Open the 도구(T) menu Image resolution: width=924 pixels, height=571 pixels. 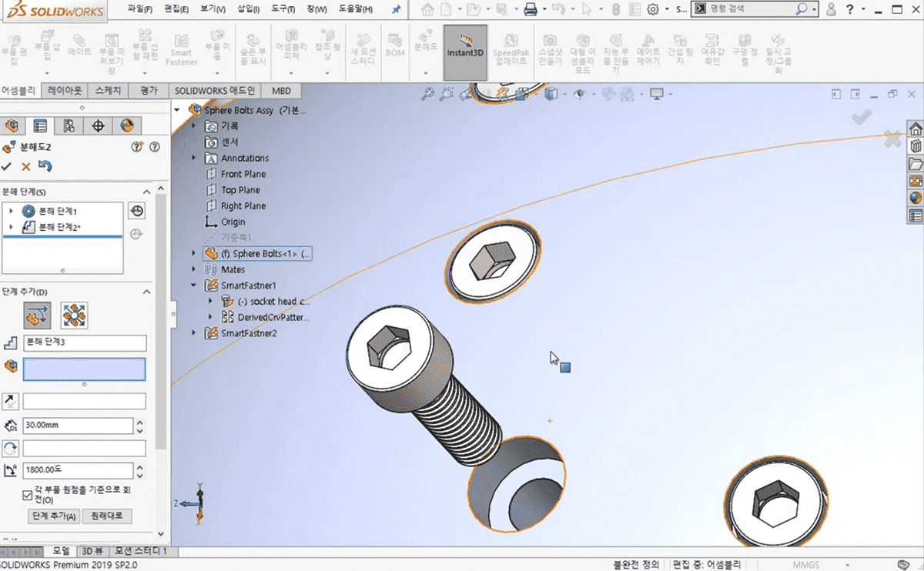[283, 9]
